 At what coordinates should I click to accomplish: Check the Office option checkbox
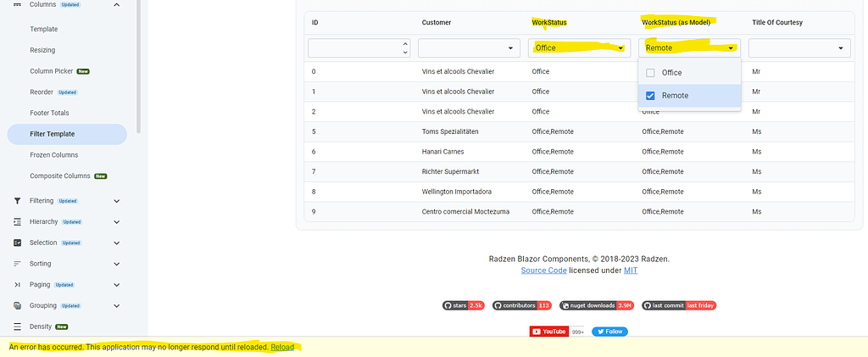pos(650,73)
